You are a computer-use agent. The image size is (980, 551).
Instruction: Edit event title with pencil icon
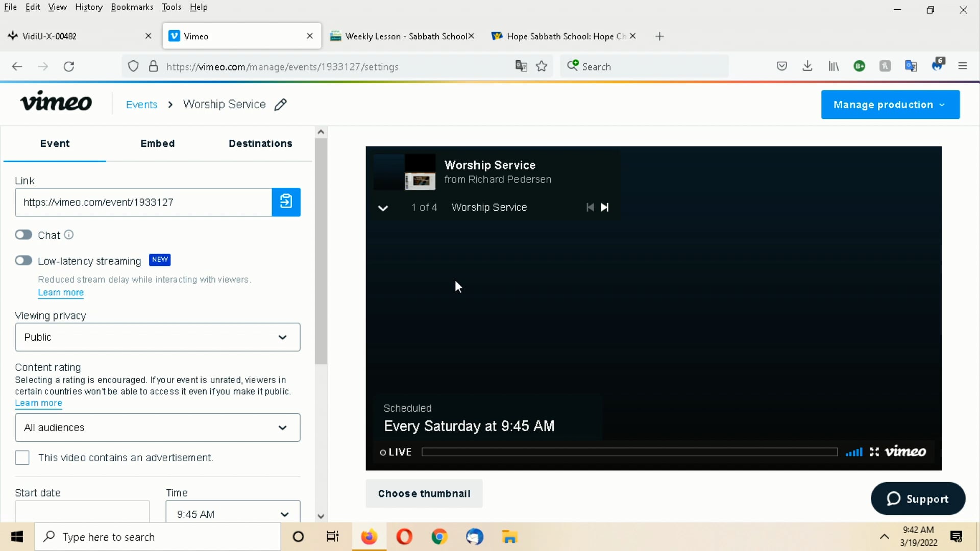coord(280,105)
